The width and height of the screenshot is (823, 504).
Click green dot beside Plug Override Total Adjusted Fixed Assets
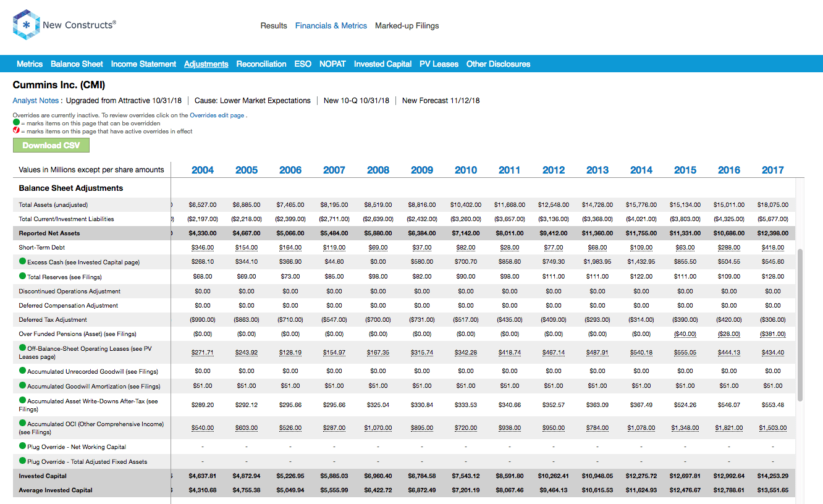[22, 461]
